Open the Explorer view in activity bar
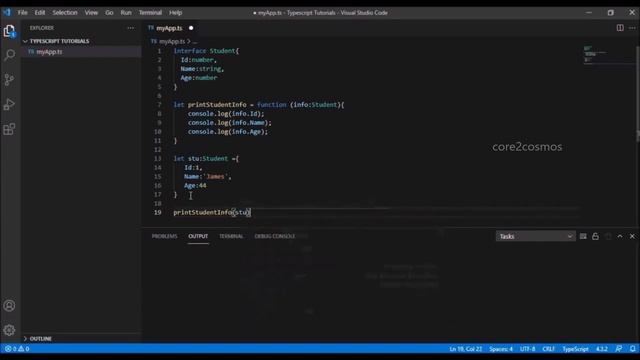The image size is (640, 360). click(x=9, y=31)
